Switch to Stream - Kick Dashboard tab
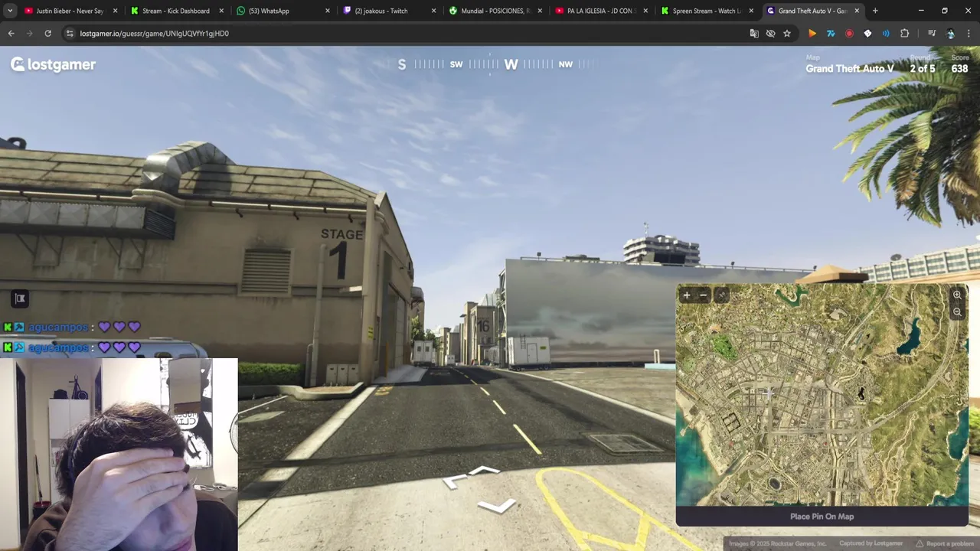 pyautogui.click(x=175, y=11)
